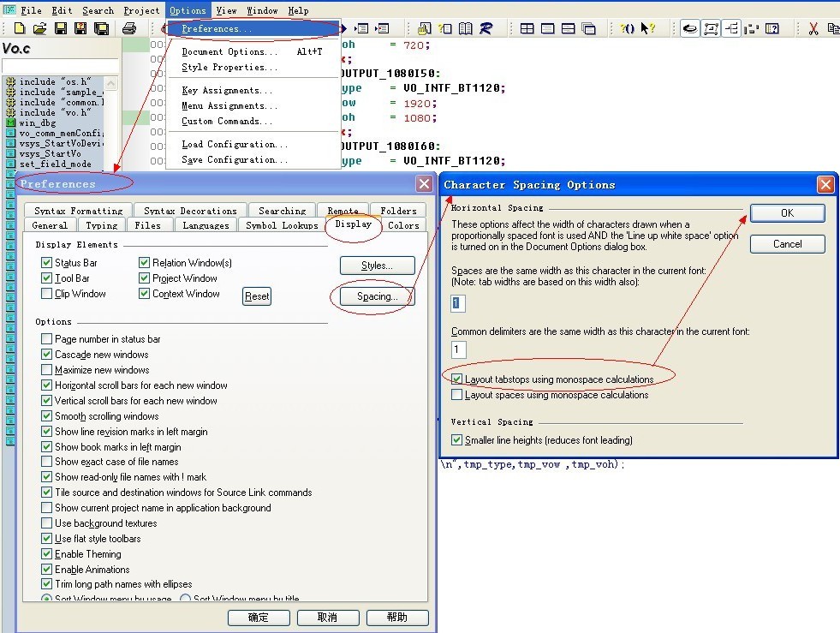Click Cancel in Character Spacing Options
The image size is (840, 633).
tap(788, 244)
